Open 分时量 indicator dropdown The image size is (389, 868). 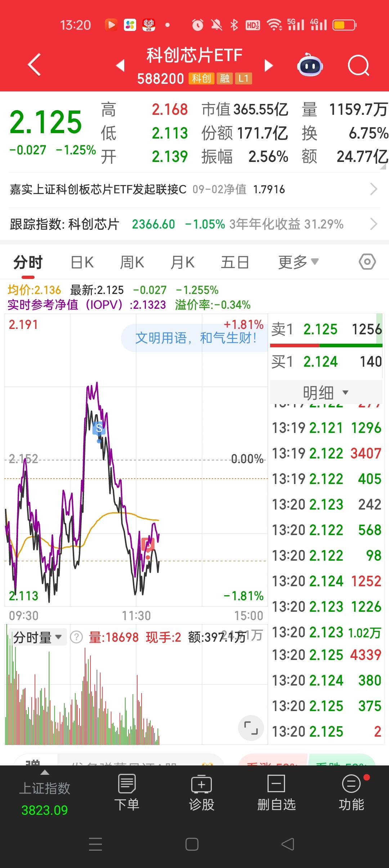click(x=37, y=637)
